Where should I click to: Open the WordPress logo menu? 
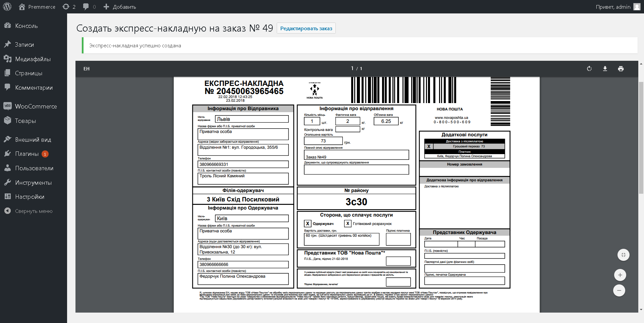(x=7, y=7)
